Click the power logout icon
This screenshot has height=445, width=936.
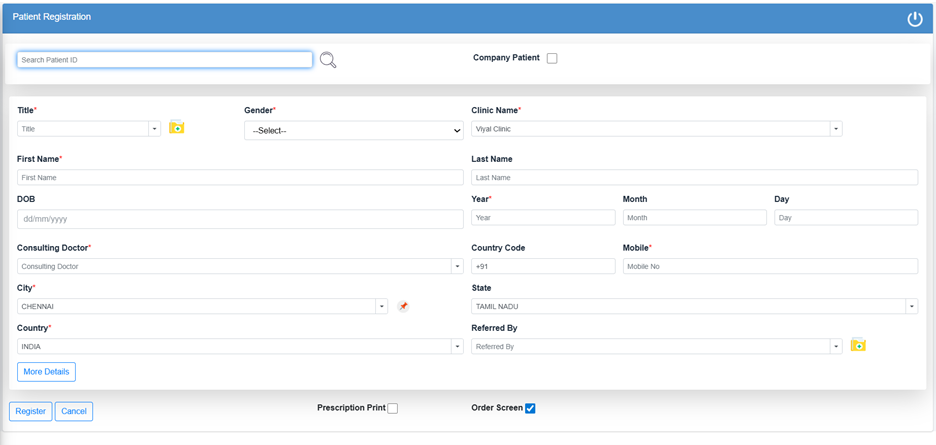914,19
